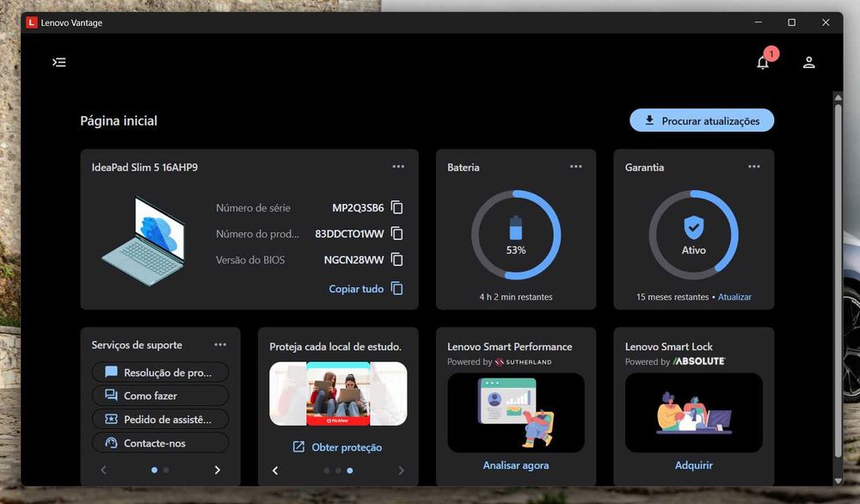
Task: Open Resolução de problemas support option
Action: (160, 372)
